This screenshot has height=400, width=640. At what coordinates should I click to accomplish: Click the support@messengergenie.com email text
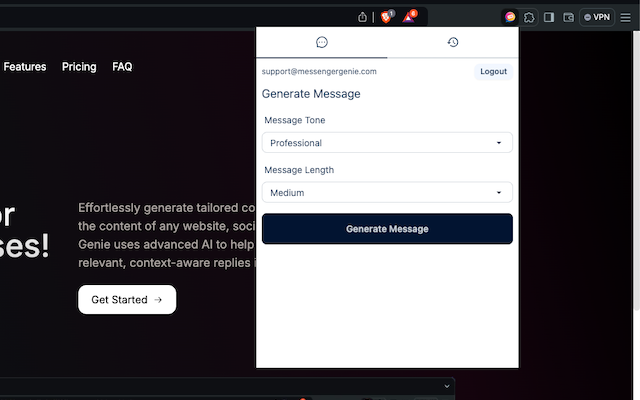[319, 71]
